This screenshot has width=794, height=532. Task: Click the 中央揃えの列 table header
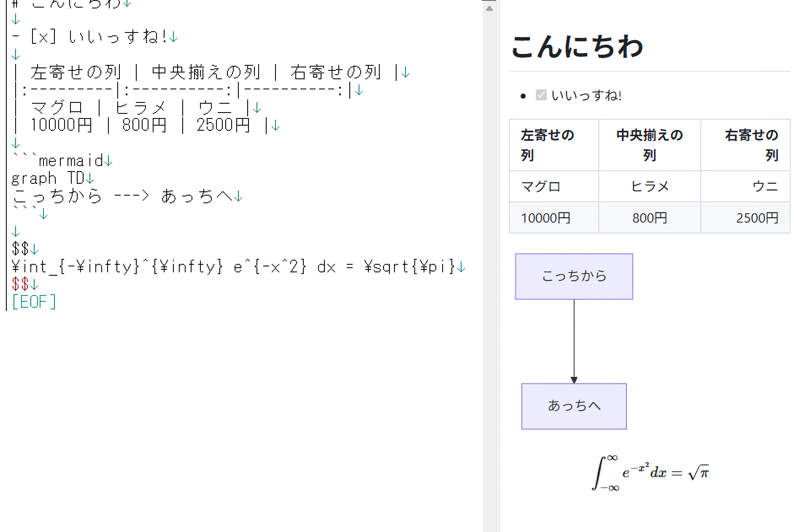pyautogui.click(x=649, y=145)
